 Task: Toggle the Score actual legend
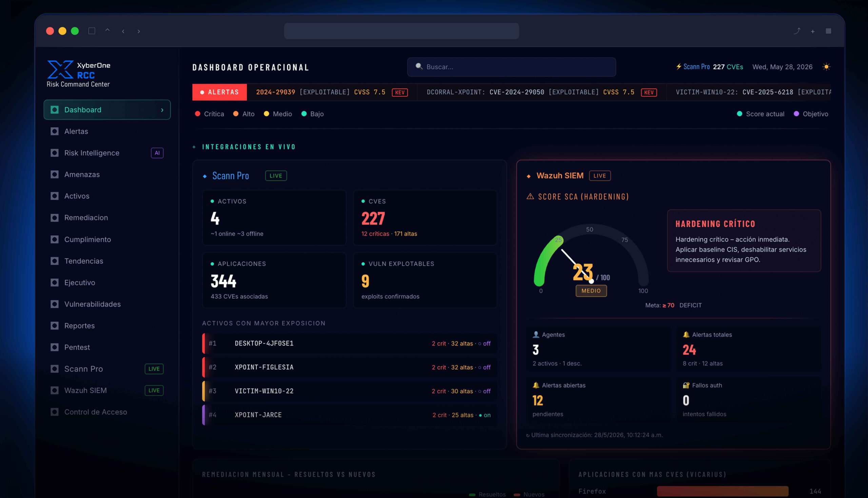click(x=761, y=114)
